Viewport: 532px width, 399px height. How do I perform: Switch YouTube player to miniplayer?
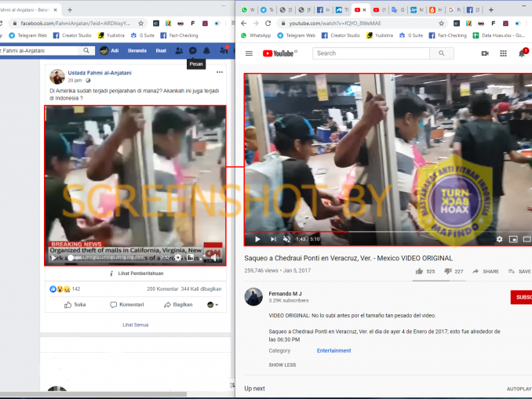pos(513,239)
